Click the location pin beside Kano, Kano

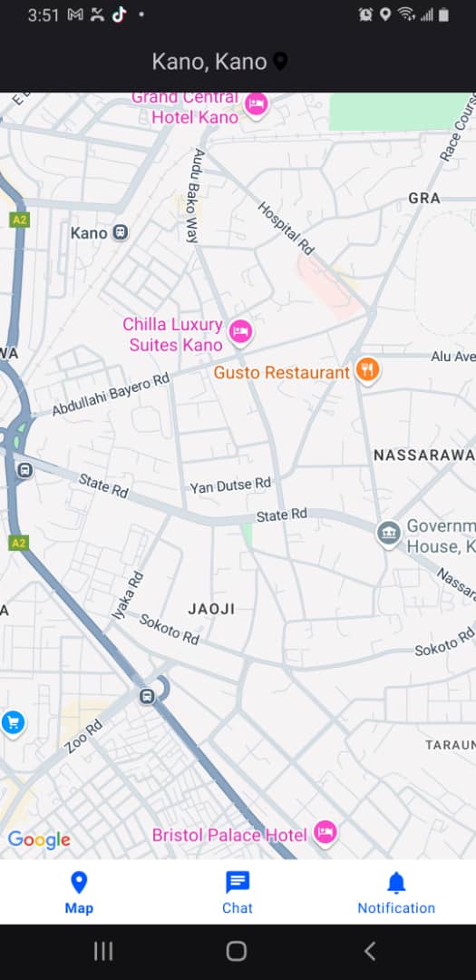pos(280,62)
